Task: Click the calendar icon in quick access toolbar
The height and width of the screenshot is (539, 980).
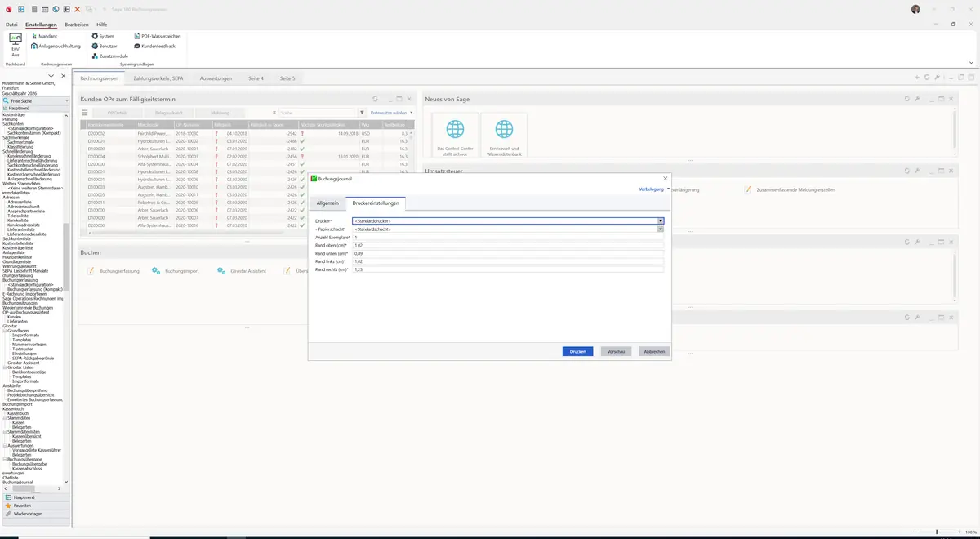Action: (x=44, y=9)
